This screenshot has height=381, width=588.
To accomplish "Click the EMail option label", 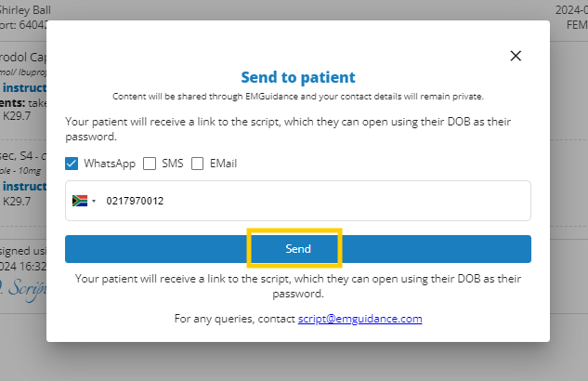I will point(223,164).
